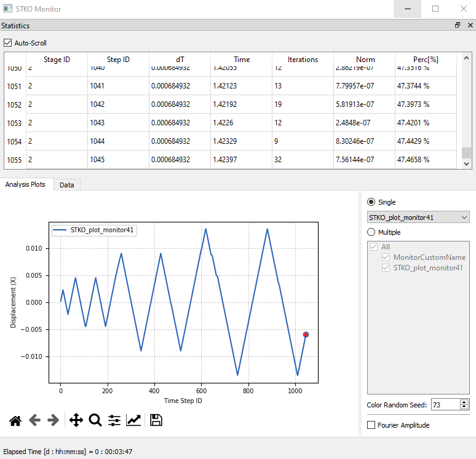476x459 pixels.
Task: Click the Time column header
Action: coord(242,60)
